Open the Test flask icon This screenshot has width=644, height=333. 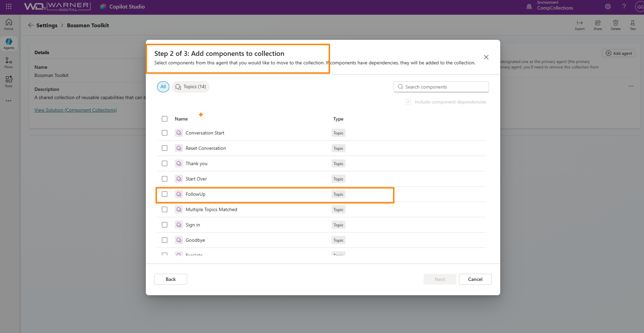tap(632, 25)
